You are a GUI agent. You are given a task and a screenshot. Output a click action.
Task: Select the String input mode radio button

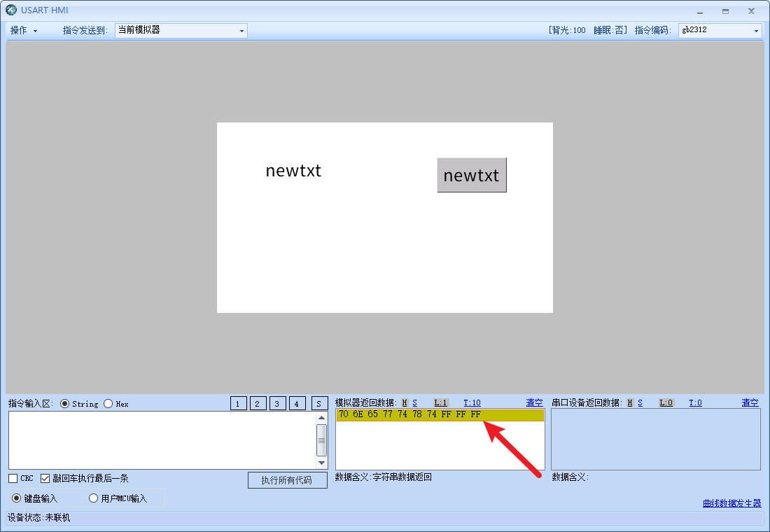click(x=65, y=404)
